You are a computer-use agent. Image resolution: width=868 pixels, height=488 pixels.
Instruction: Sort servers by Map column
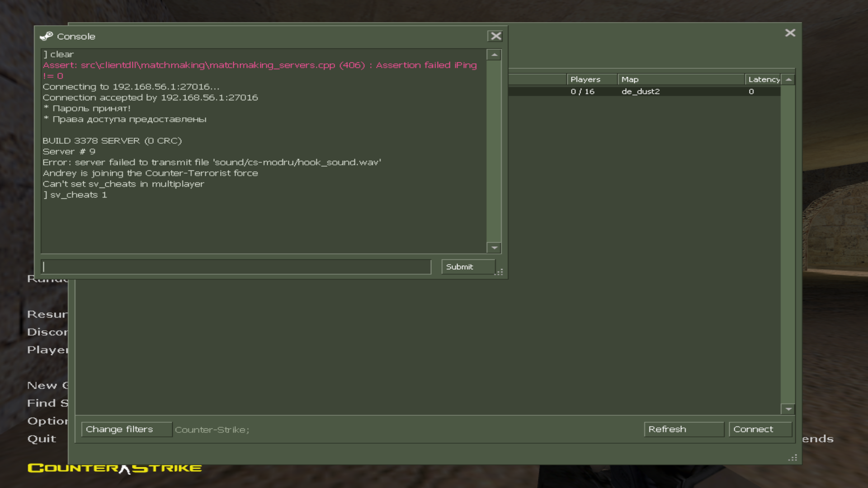[x=681, y=80]
